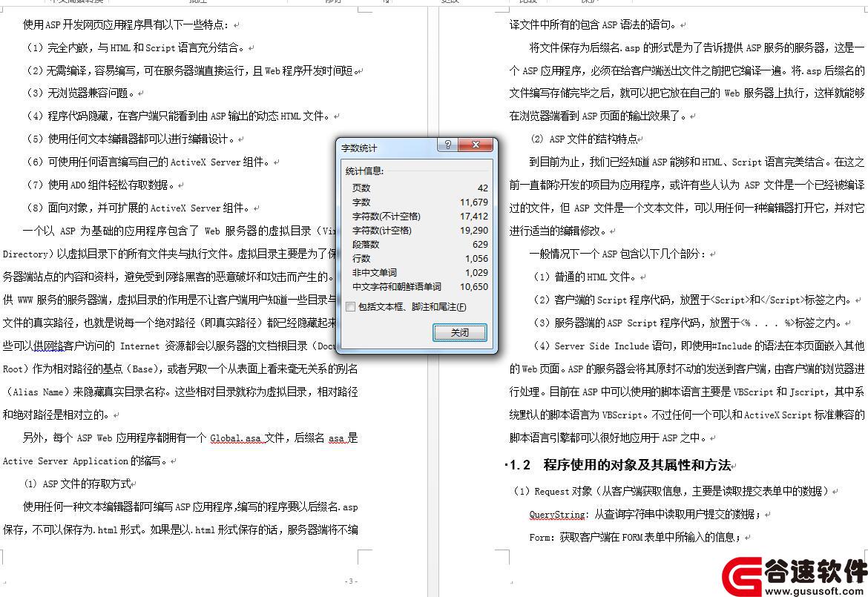Select the 页数 value 42
The height and width of the screenshot is (597, 868).
click(483, 188)
